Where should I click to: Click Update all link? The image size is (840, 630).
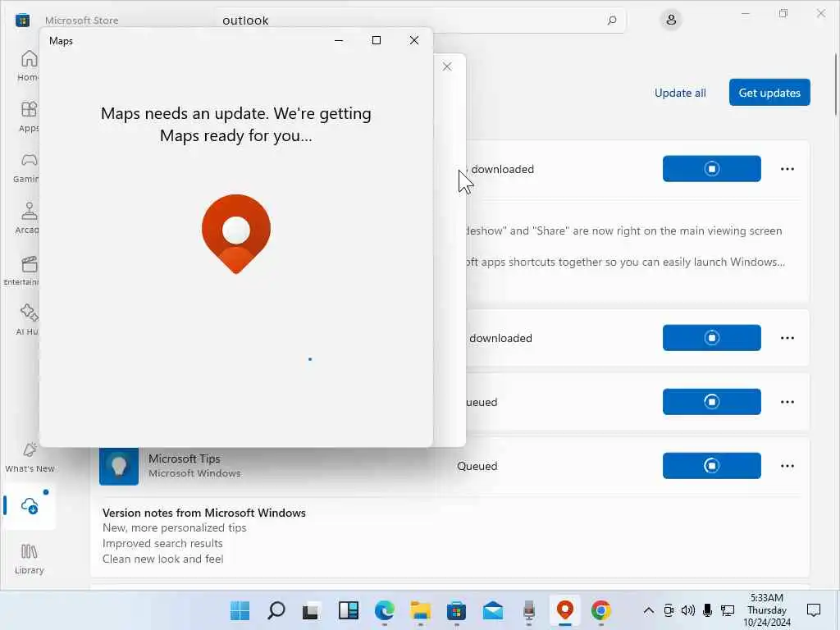[680, 93]
